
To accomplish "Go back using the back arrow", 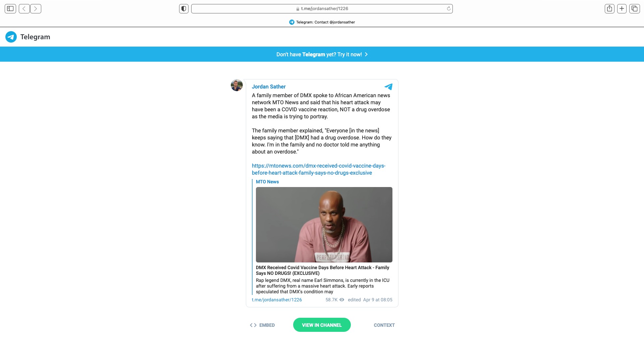I will (24, 9).
